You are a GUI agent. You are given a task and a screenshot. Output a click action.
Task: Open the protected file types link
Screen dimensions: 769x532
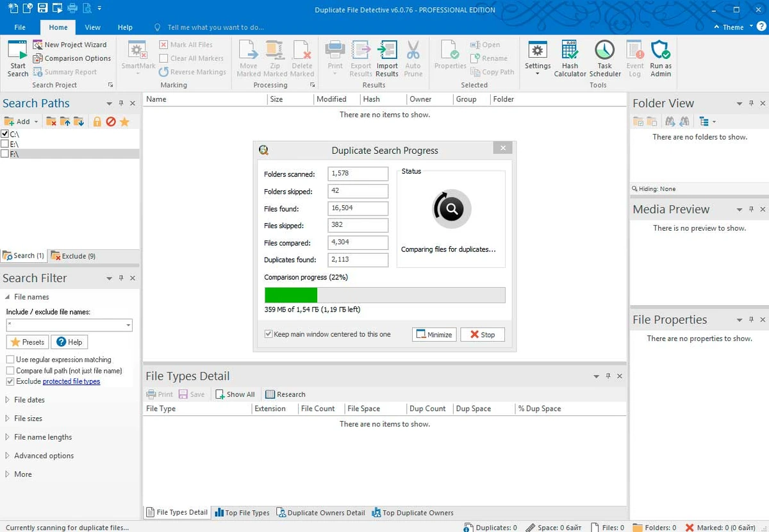coord(72,381)
